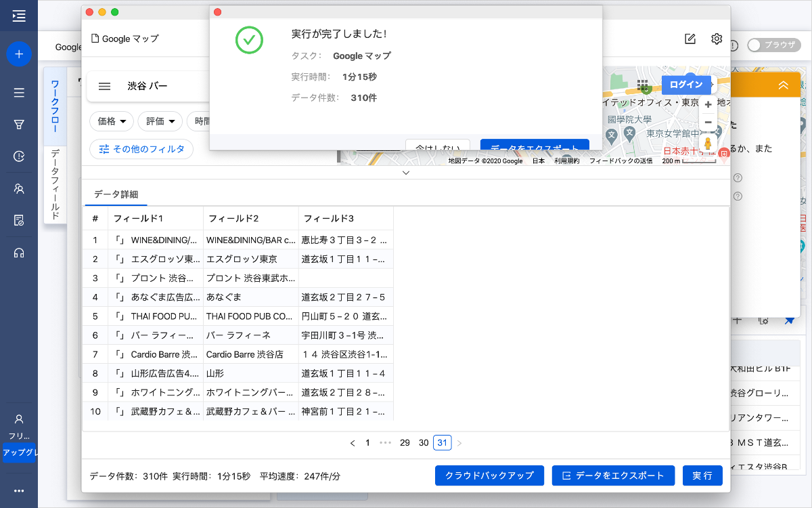Click the blue plus new task button

pos(19,54)
